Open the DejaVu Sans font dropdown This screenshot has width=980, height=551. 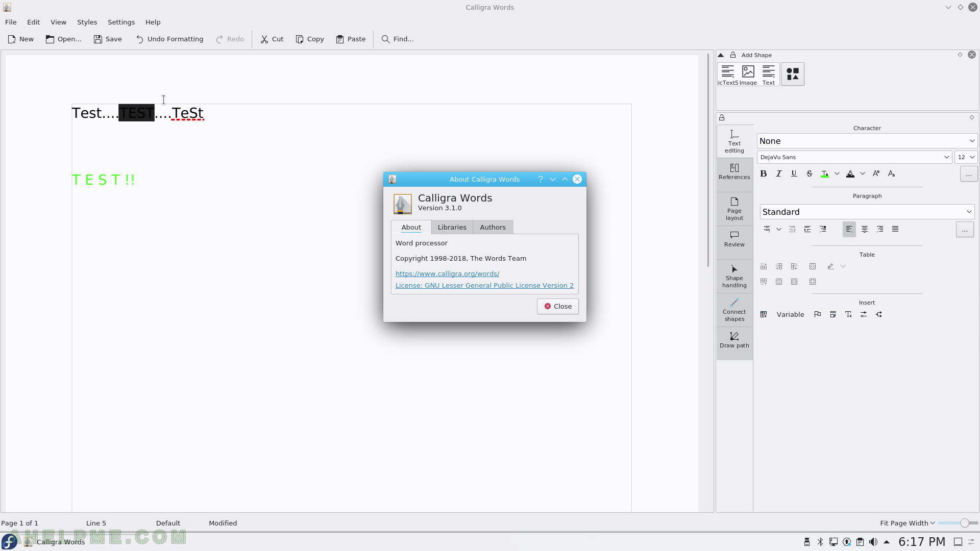(x=854, y=157)
